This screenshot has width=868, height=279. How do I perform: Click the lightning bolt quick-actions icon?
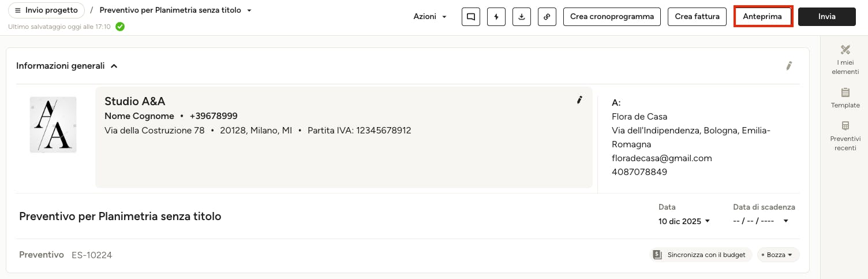pyautogui.click(x=496, y=17)
